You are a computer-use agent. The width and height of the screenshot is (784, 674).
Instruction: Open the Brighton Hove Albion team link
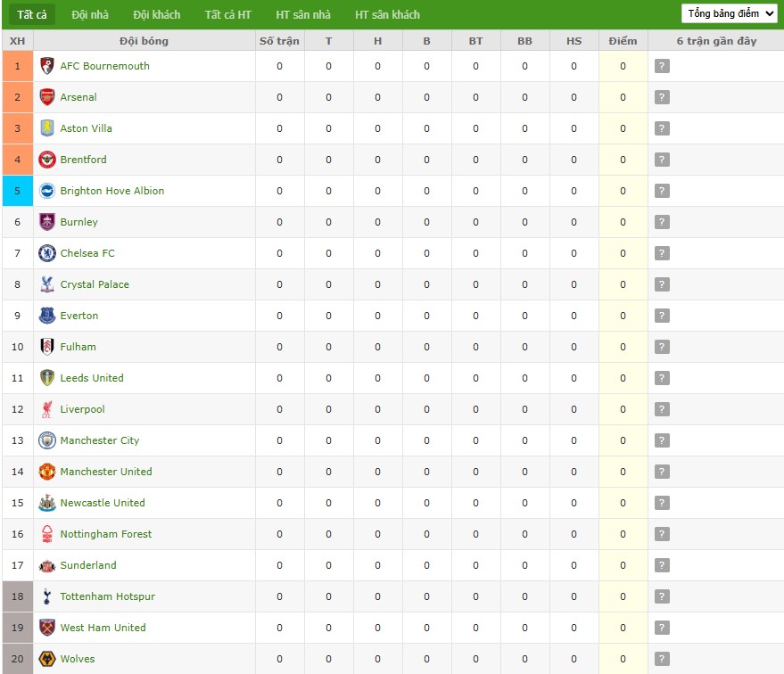112,191
